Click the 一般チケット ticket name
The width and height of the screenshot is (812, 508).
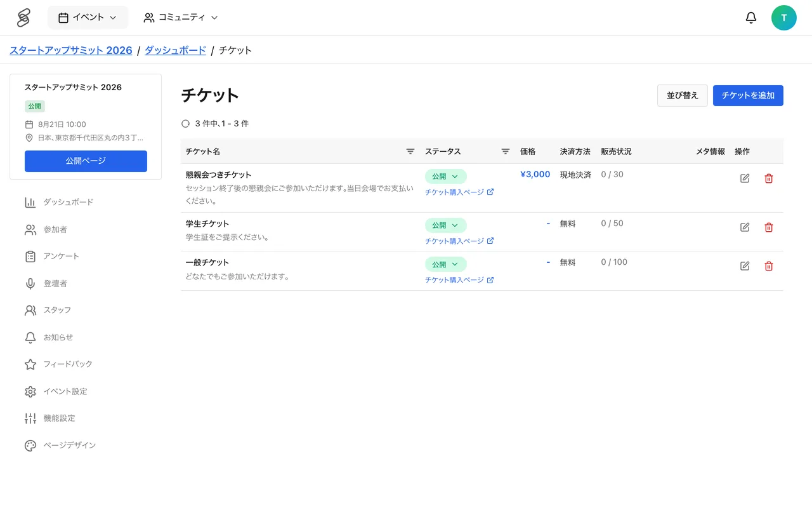point(207,262)
